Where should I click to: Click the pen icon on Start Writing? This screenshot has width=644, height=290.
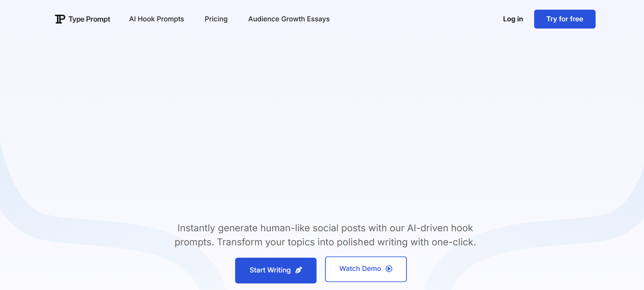click(299, 270)
